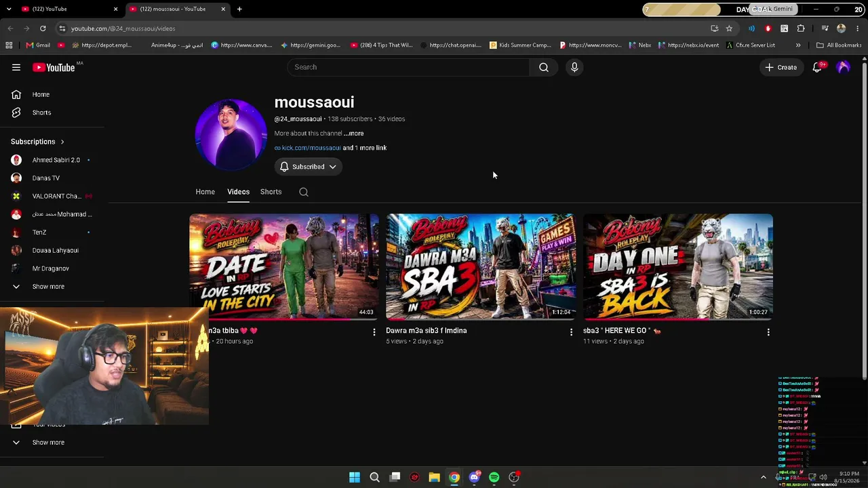Click the address bar URL
The width and height of the screenshot is (868, 488).
pos(123,28)
